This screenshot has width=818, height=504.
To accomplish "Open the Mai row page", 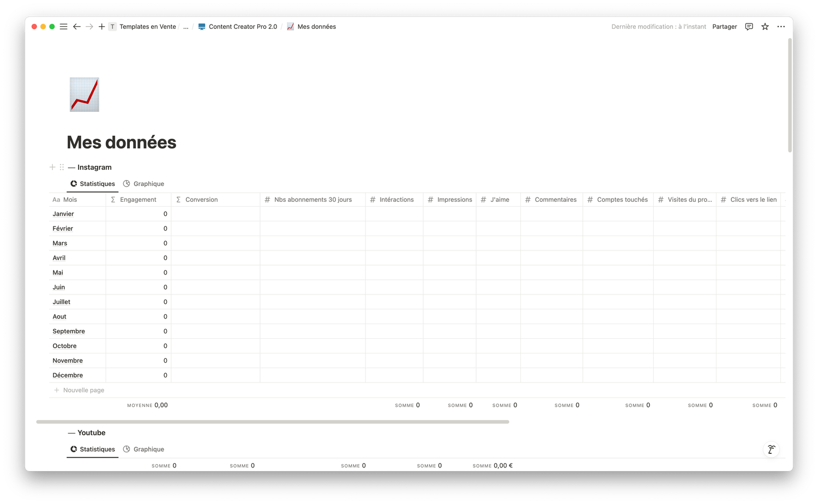I will 58,273.
